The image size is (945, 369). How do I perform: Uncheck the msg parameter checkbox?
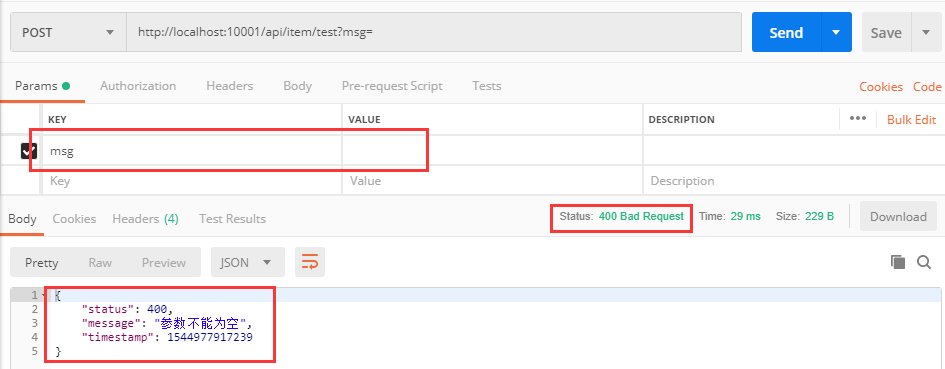[29, 151]
